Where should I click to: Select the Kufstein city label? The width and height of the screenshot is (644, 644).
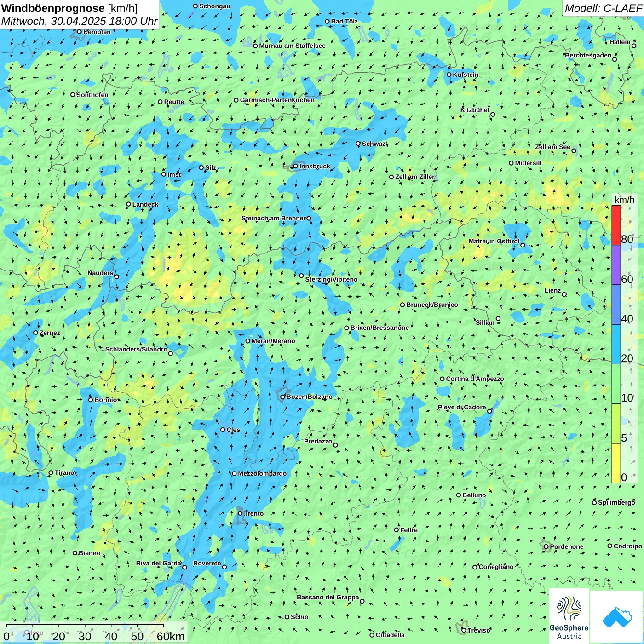point(466,75)
